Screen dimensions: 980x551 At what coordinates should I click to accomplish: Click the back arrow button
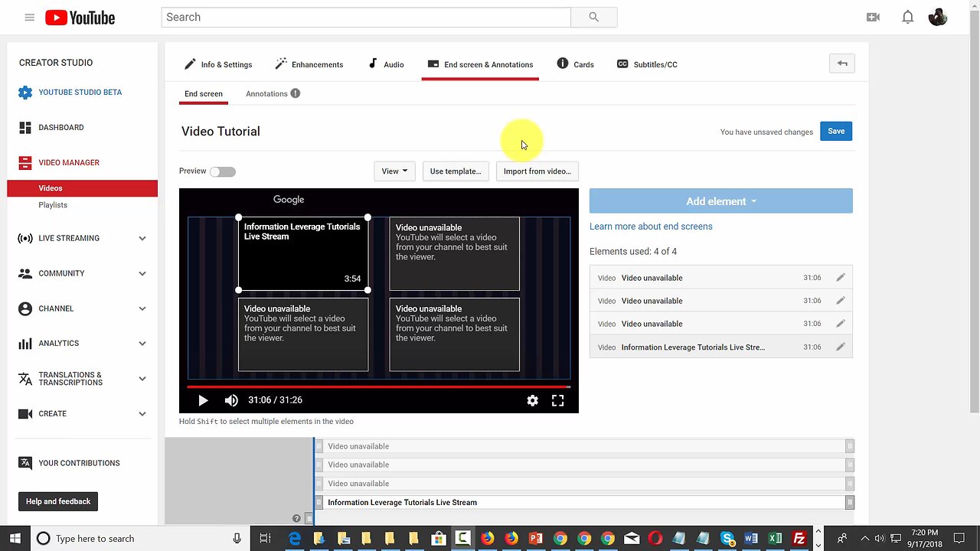(x=842, y=64)
